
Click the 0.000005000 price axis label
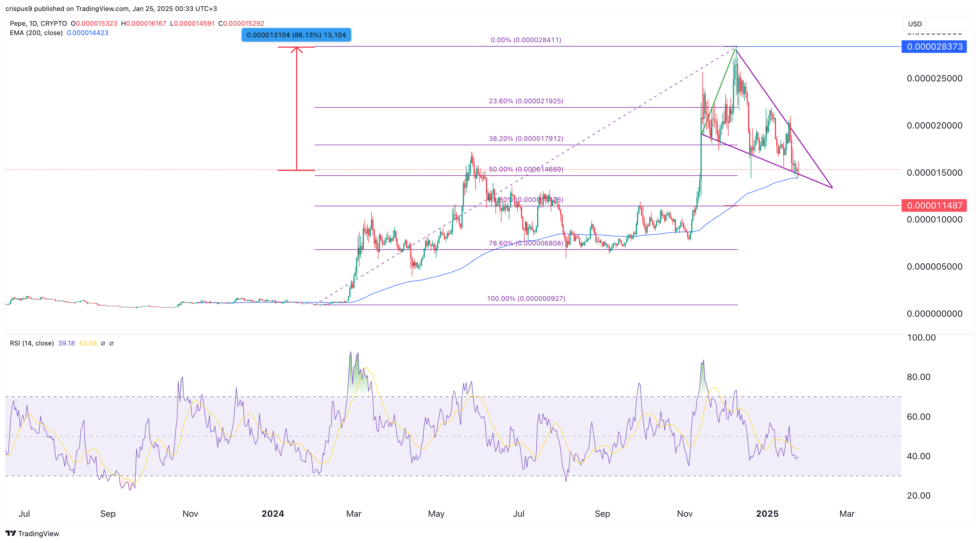point(934,267)
